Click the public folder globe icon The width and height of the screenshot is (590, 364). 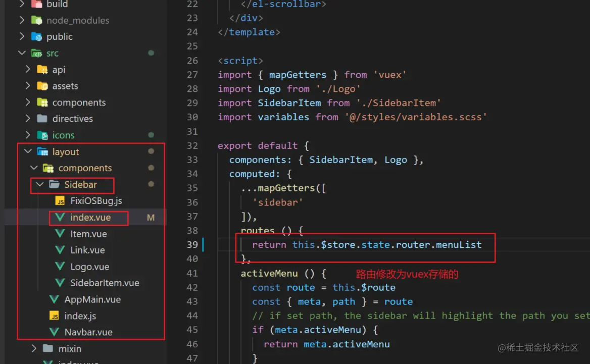tap(36, 36)
